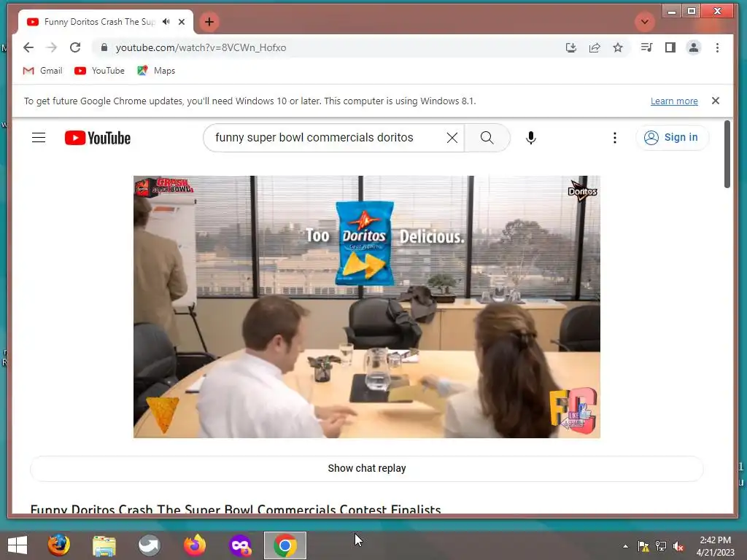Close the Funny Doritos Crash tab
The width and height of the screenshot is (747, 560).
point(182,22)
